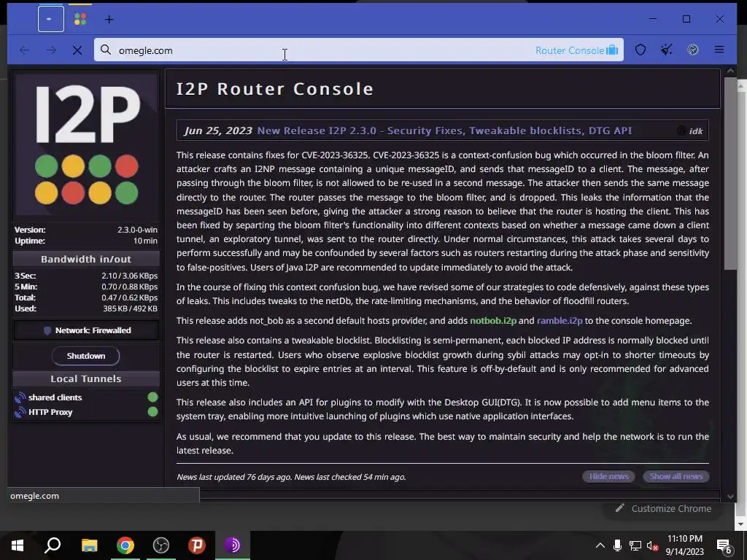Open the browser hamburger menu
The height and width of the screenshot is (560, 747).
(x=719, y=50)
